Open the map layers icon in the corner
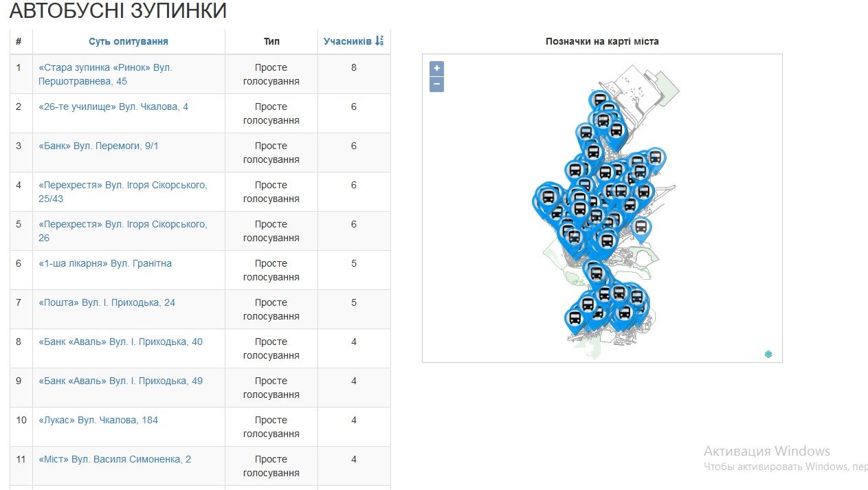 coord(768,354)
